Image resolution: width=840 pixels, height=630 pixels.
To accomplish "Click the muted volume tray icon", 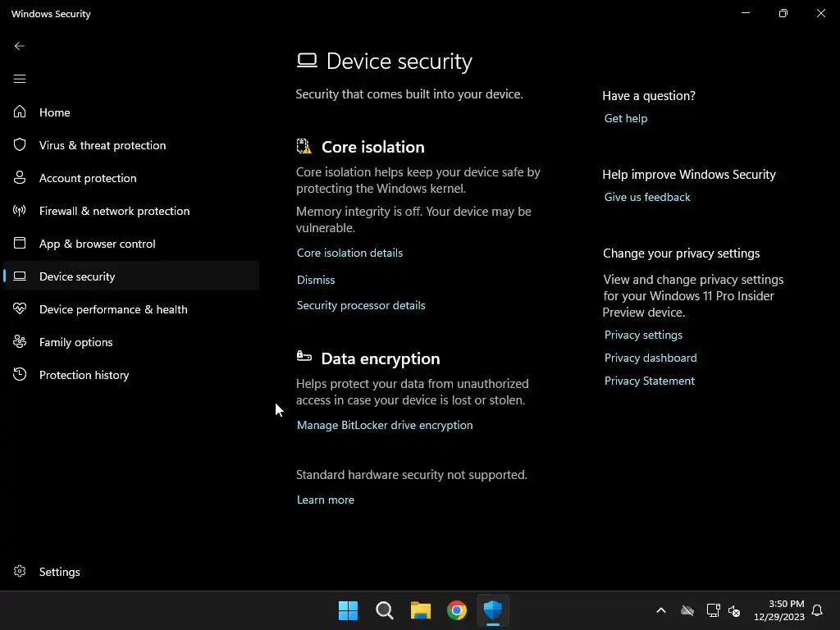I will 734,610.
